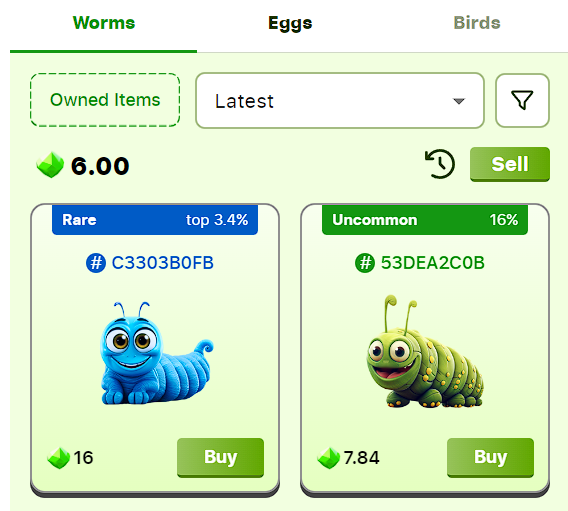Image resolution: width=568 pixels, height=511 pixels.
Task: Open the blue Rare worm image
Action: click(156, 353)
